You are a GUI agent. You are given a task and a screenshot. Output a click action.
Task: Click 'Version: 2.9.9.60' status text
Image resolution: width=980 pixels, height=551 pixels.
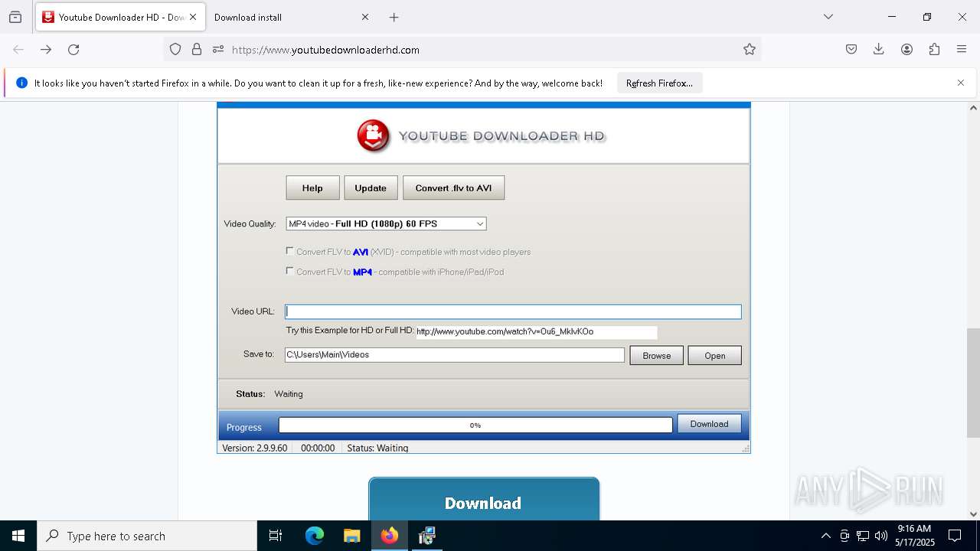point(254,448)
